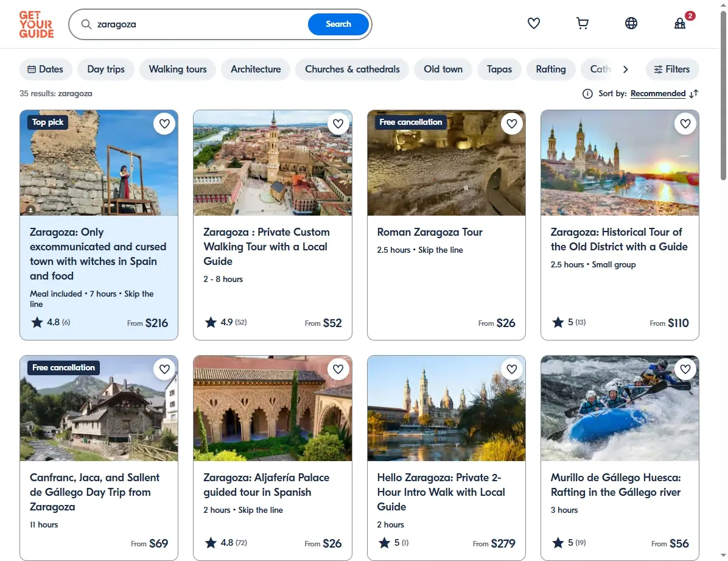The image size is (728, 561).
Task: Click the Top pick badge
Action: click(x=48, y=122)
